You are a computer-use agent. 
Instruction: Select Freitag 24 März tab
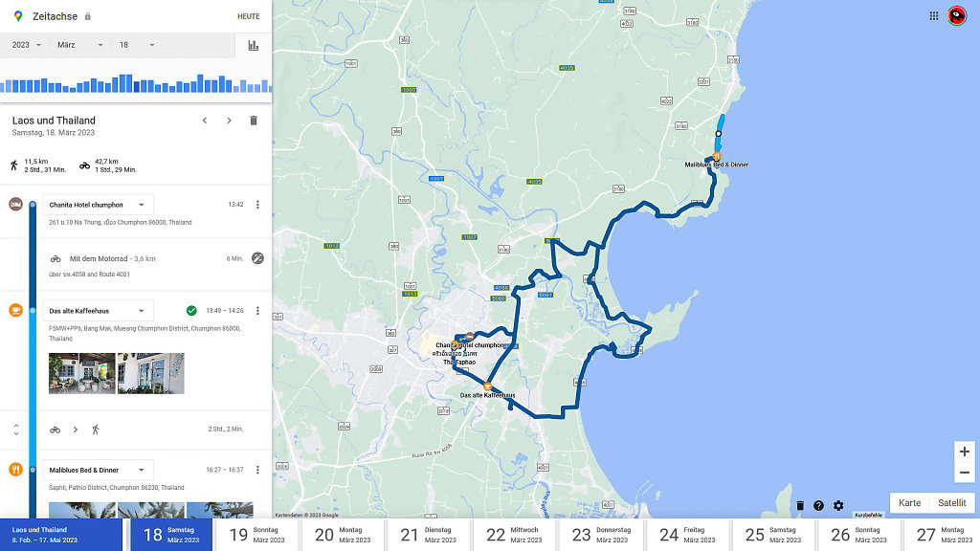(x=683, y=535)
